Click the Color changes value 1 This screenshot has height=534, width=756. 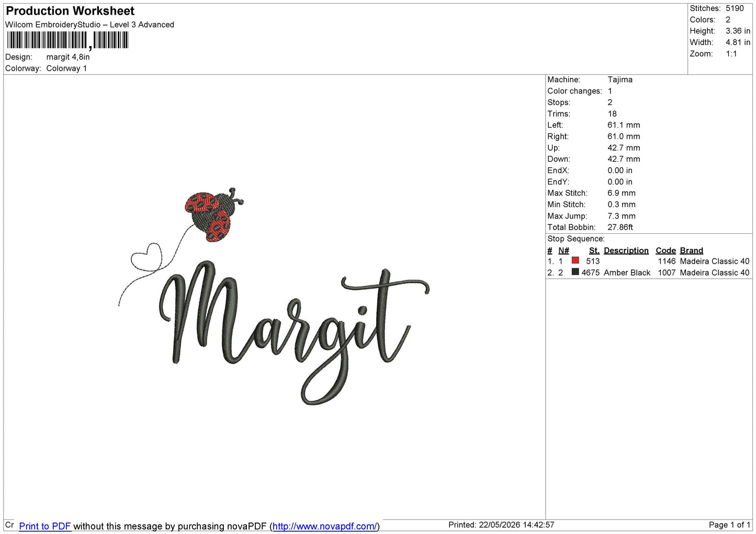[x=610, y=91]
